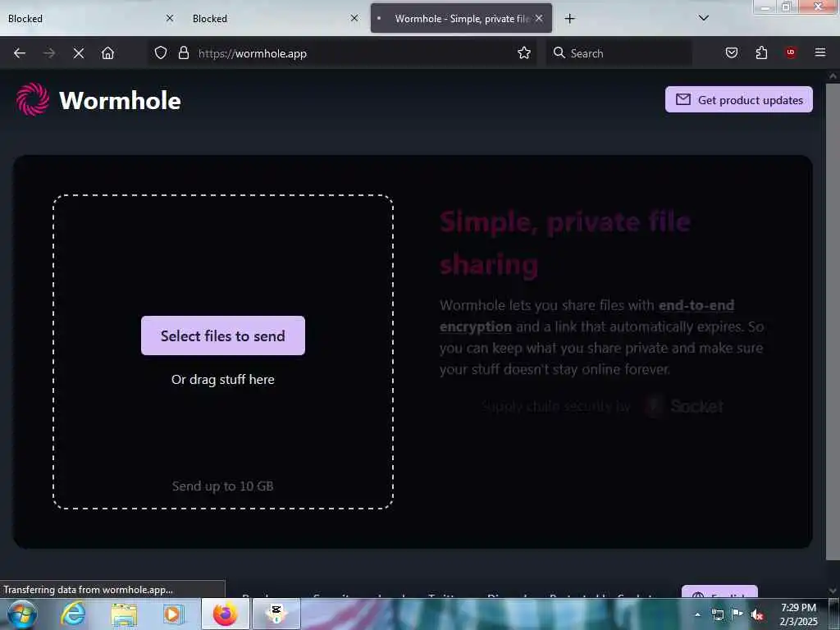Go back using the browser back arrow
This screenshot has width=840, height=630.
20,53
